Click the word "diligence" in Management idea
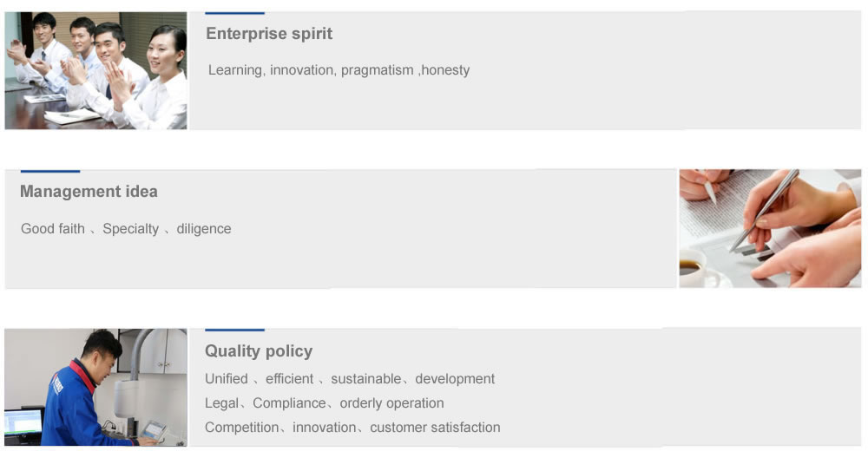The image size is (868, 458). (x=204, y=229)
